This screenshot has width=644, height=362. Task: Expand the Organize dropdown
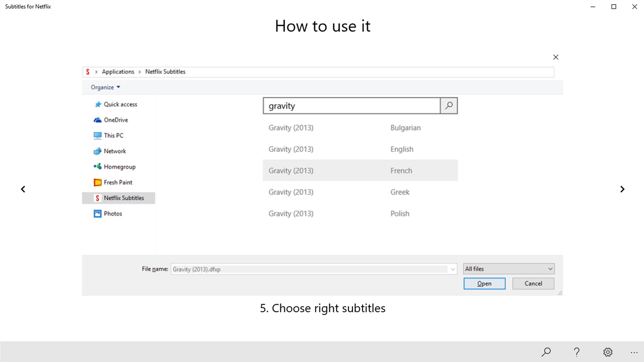point(105,87)
